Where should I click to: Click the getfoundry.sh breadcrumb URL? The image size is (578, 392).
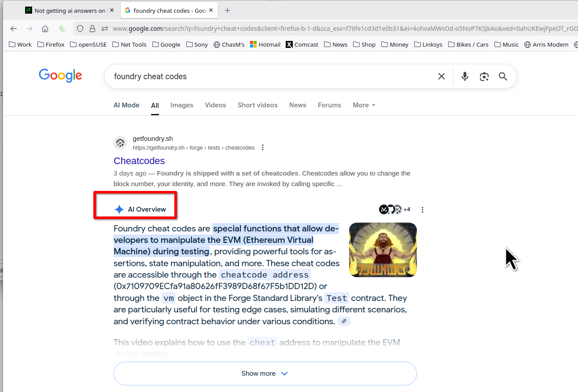(194, 148)
